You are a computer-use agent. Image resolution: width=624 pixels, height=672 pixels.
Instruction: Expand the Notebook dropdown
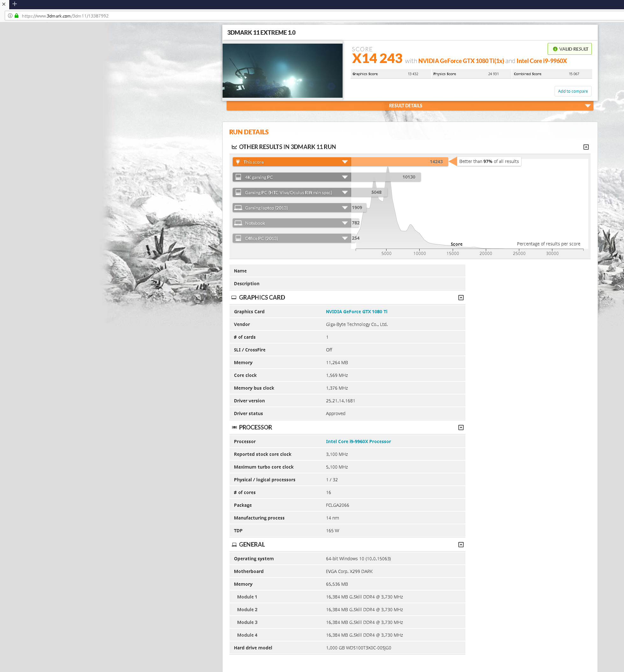coord(345,223)
